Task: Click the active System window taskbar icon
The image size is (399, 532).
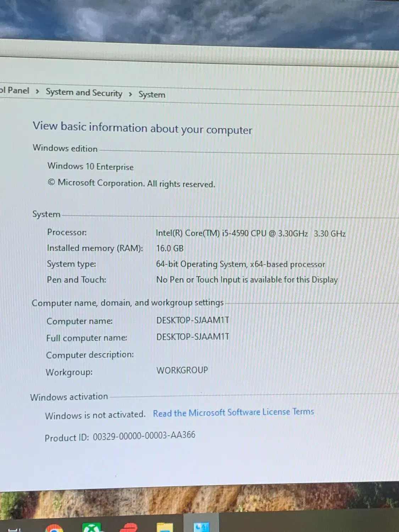Action: pyautogui.click(x=201, y=527)
